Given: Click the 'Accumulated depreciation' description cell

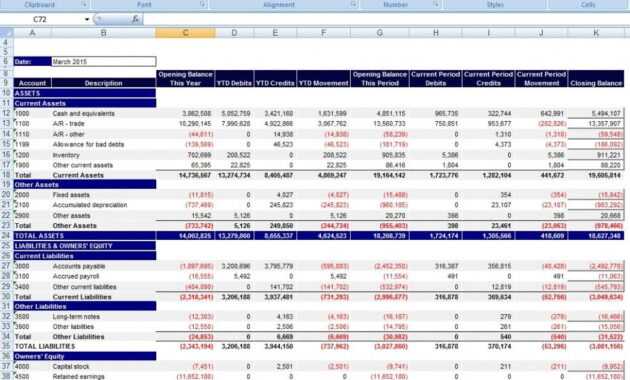Looking at the screenshot, I should click(103, 205).
